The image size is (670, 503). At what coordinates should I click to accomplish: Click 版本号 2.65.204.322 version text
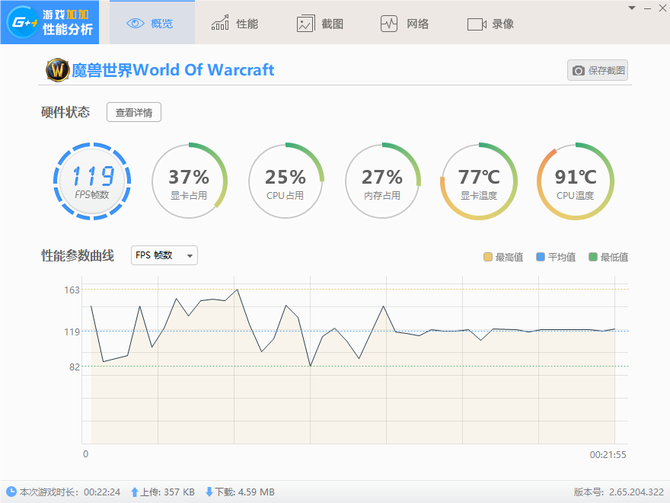point(619,492)
